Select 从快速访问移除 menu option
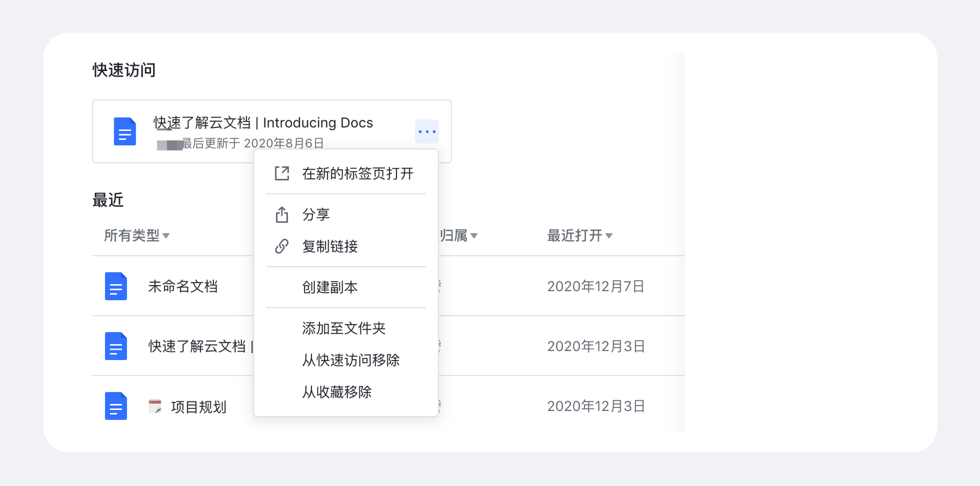980x486 pixels. pos(351,360)
